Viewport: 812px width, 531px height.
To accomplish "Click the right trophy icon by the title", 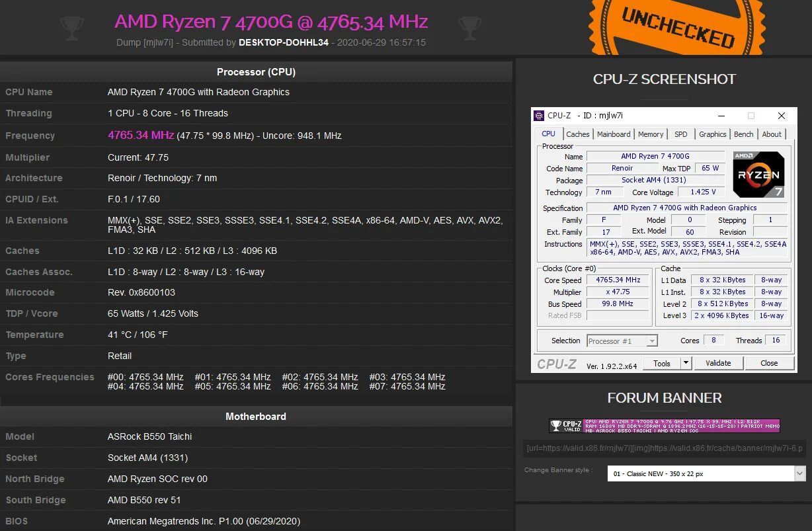I will (470, 27).
